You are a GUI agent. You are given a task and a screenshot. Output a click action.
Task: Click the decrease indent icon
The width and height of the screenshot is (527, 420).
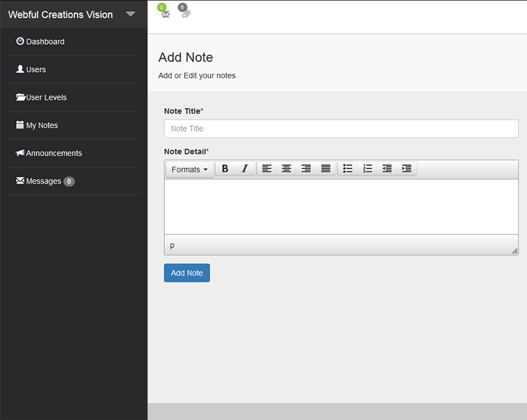(387, 168)
